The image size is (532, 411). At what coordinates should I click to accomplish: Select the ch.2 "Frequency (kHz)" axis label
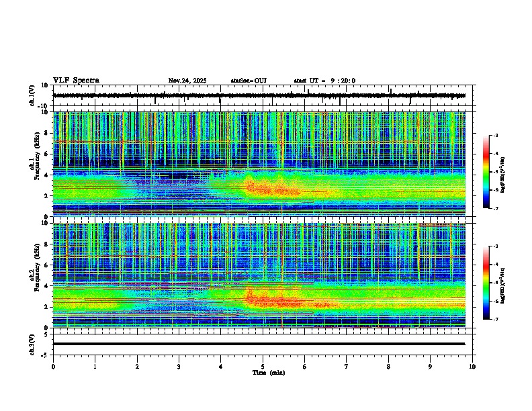tap(38, 267)
